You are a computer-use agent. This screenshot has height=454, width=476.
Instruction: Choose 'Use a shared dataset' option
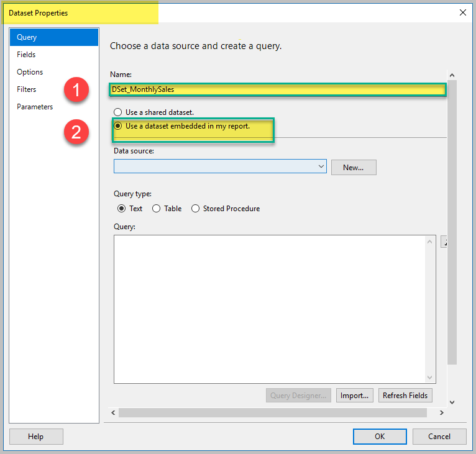(153, 112)
